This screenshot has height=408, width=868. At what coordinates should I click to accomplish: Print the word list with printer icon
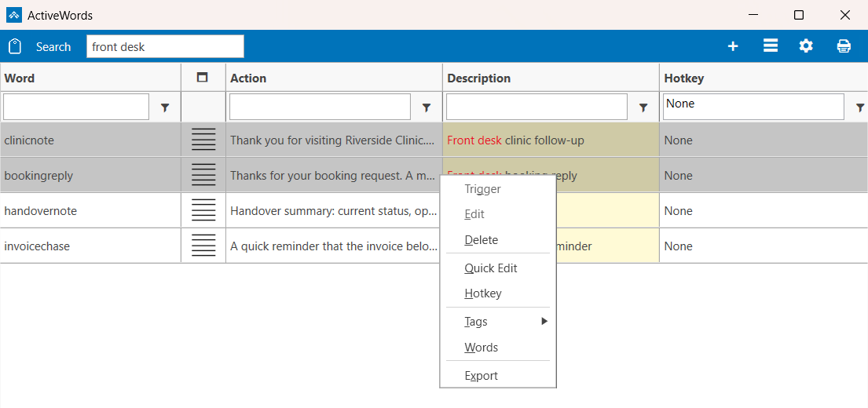point(844,46)
